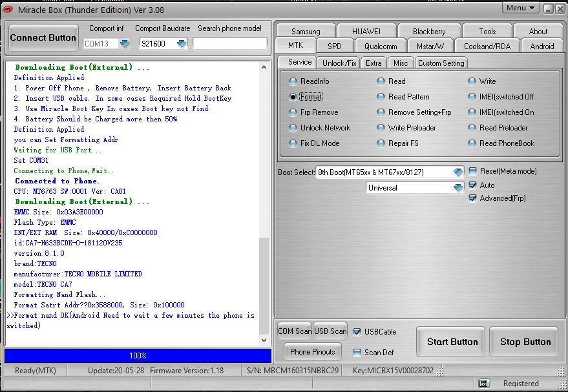The width and height of the screenshot is (568, 392).
Task: Expand the Boot Select dropdown
Action: [x=458, y=172]
